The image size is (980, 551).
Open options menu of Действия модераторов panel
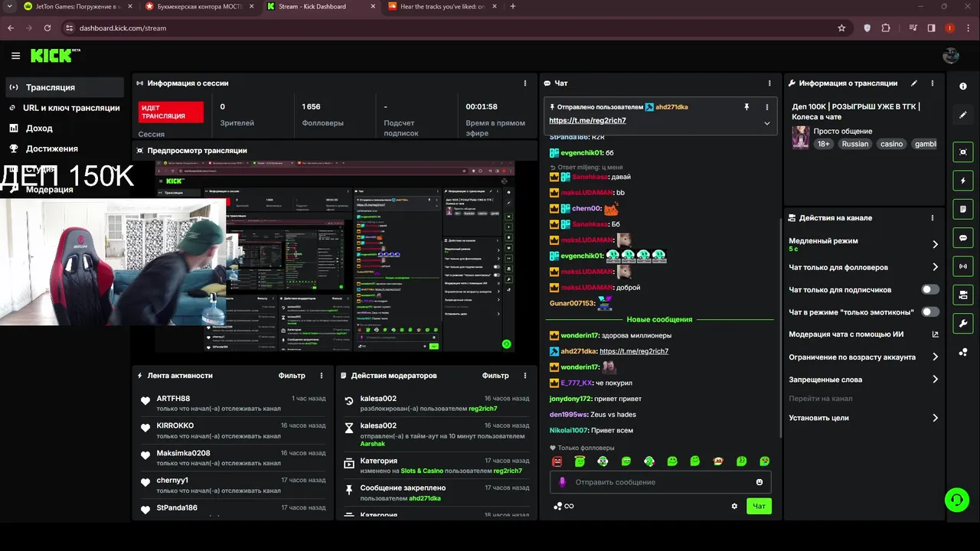pyautogui.click(x=525, y=376)
